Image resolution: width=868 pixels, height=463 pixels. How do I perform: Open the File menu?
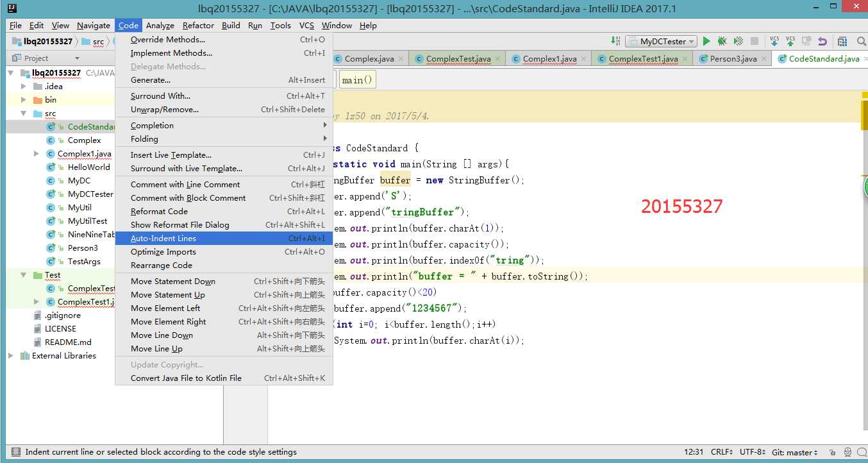click(x=15, y=26)
